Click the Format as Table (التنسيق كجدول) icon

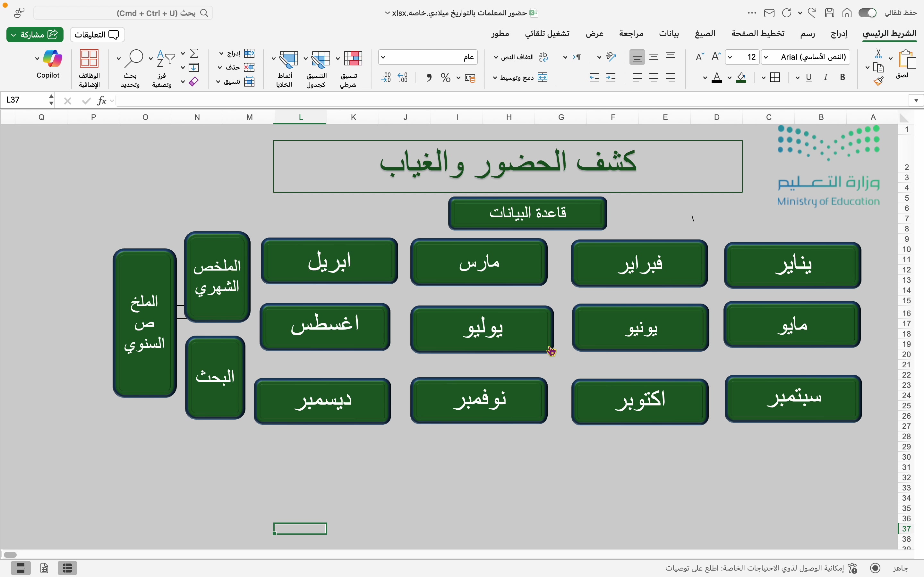320,59
